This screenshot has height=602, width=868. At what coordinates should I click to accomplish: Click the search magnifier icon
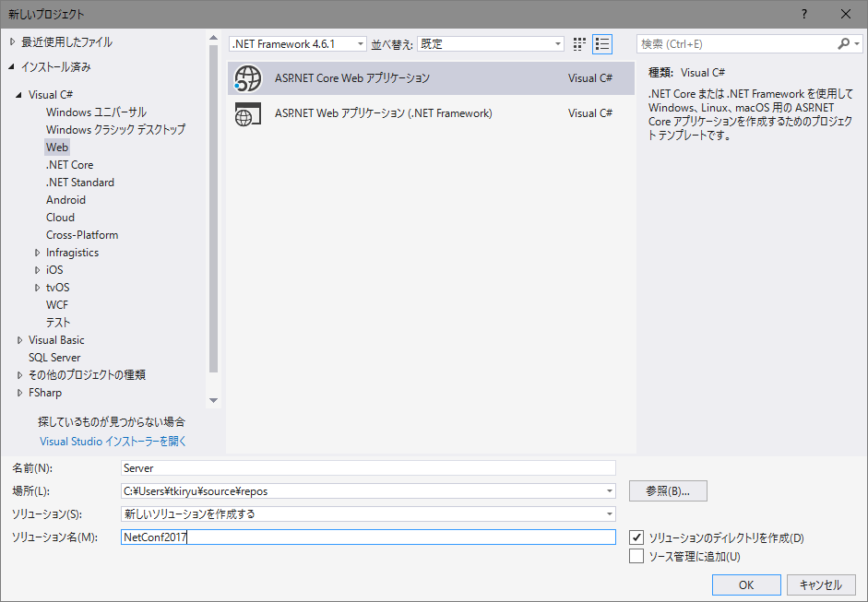click(843, 43)
